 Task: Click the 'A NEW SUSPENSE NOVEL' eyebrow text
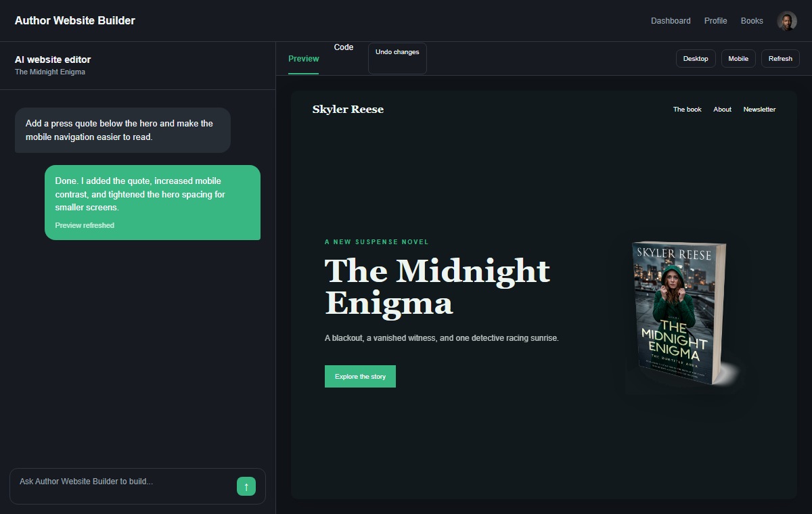377,242
